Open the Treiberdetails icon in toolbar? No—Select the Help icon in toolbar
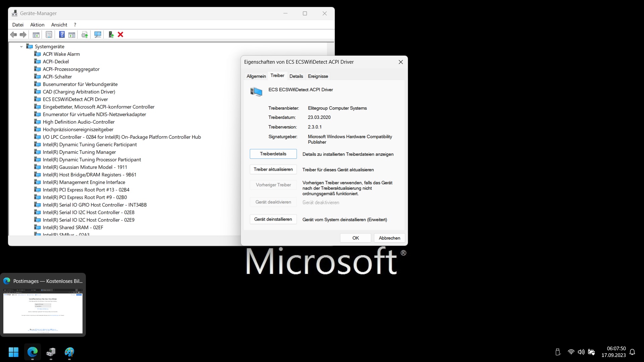 (62, 35)
